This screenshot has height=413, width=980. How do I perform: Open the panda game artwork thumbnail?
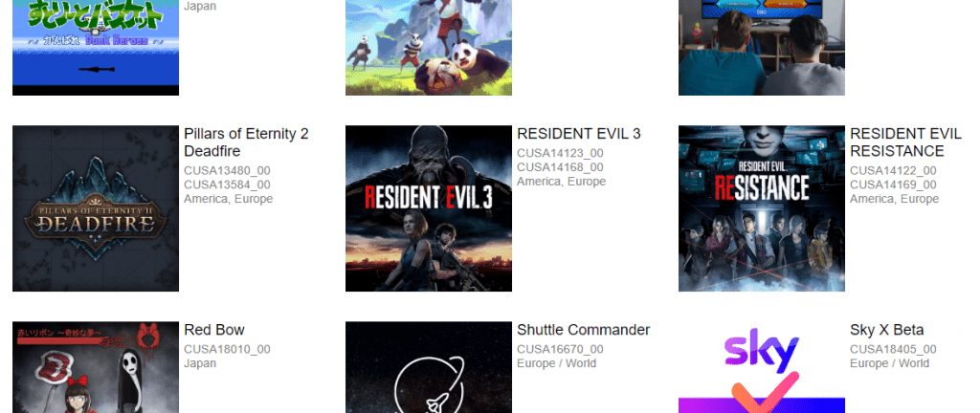(x=429, y=48)
